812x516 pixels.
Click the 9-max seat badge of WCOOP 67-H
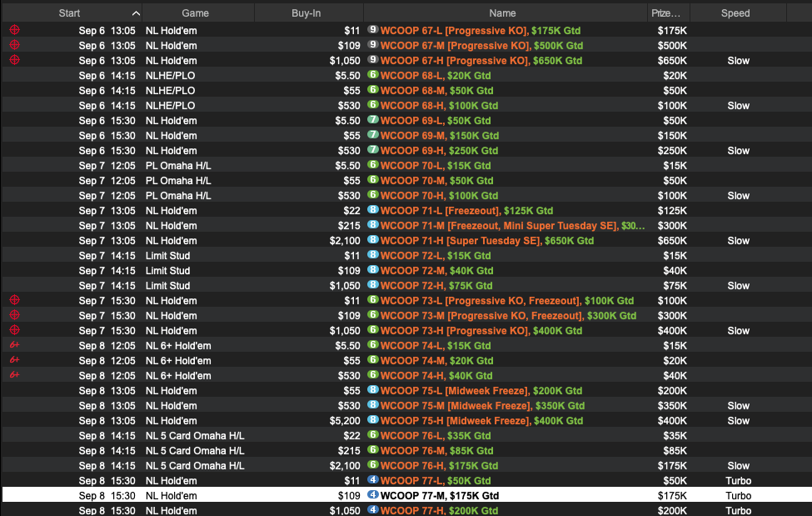coord(373,60)
